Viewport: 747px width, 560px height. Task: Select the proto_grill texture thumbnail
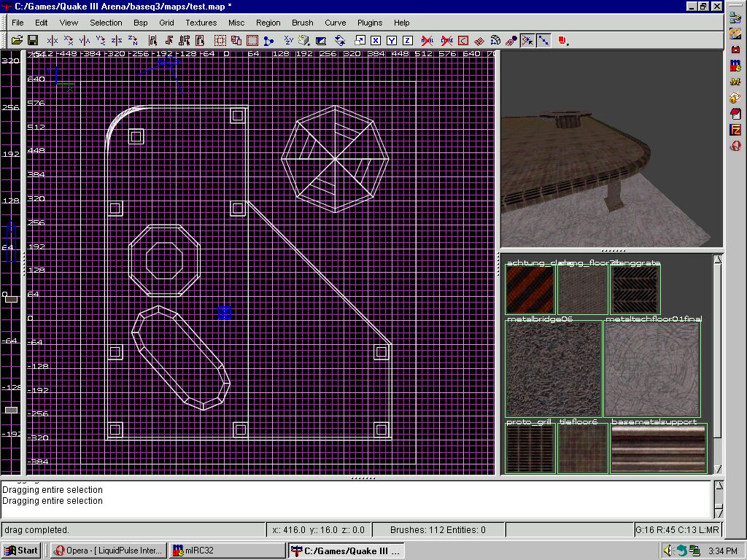(x=531, y=448)
